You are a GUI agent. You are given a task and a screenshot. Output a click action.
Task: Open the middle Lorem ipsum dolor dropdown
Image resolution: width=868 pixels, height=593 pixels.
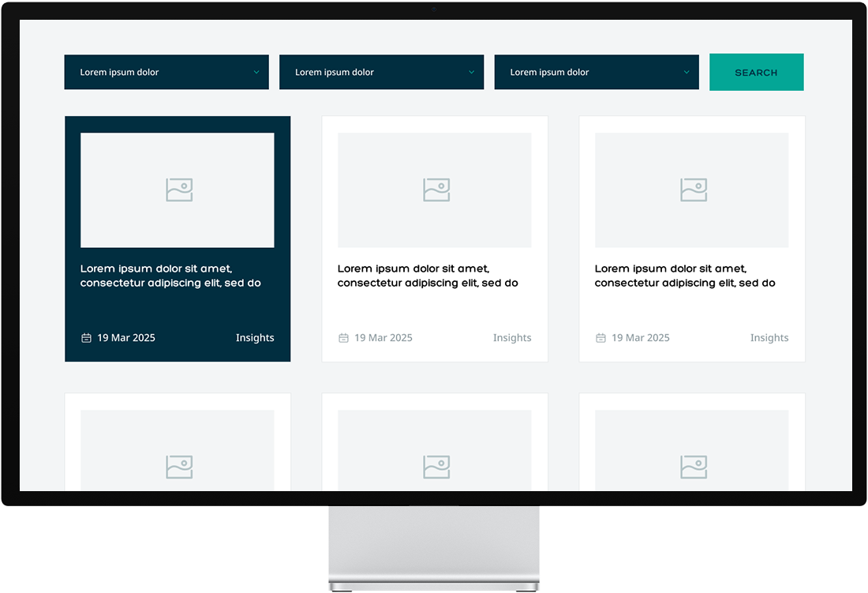(381, 72)
